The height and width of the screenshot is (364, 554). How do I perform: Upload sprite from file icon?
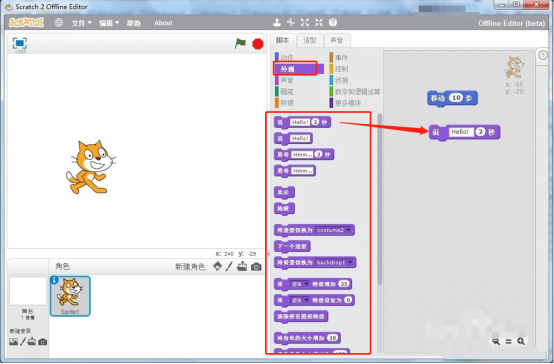pyautogui.click(x=242, y=266)
